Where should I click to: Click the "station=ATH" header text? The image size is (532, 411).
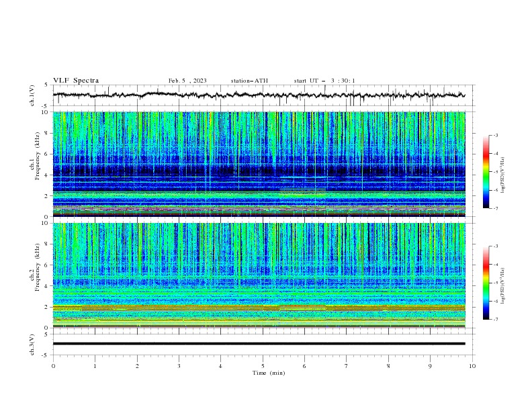pos(249,81)
